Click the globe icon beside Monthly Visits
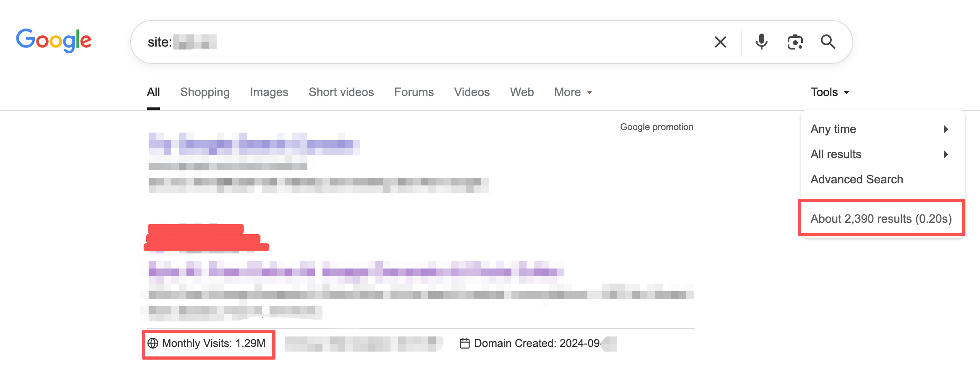980x365 pixels. [153, 343]
